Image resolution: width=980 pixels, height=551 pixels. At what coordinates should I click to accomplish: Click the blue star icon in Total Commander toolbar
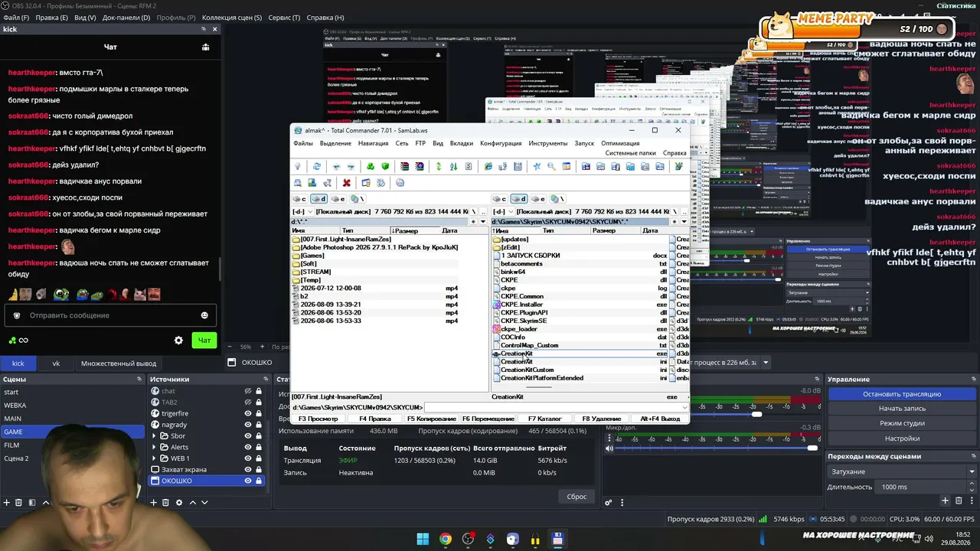537,166
